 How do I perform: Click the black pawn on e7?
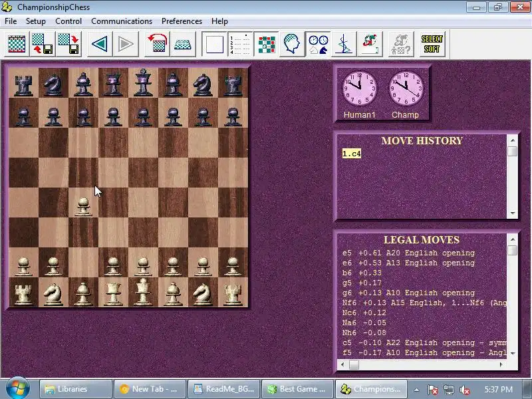coord(143,116)
